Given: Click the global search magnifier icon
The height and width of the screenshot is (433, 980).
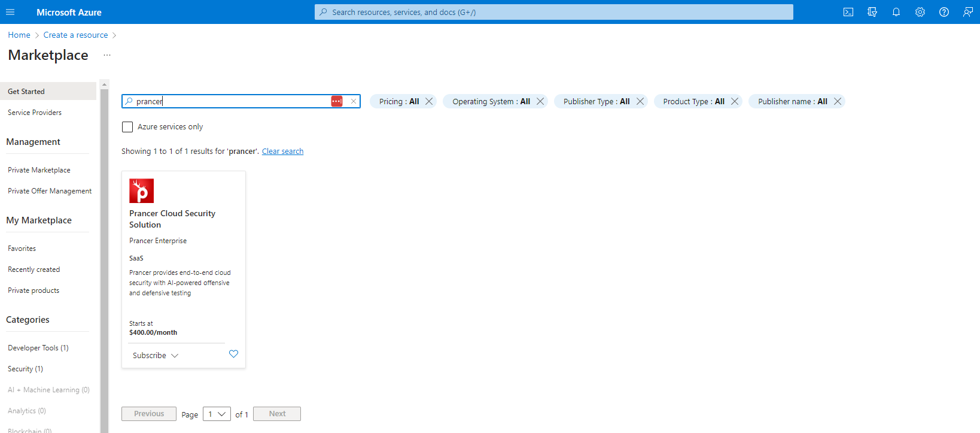Looking at the screenshot, I should (324, 12).
